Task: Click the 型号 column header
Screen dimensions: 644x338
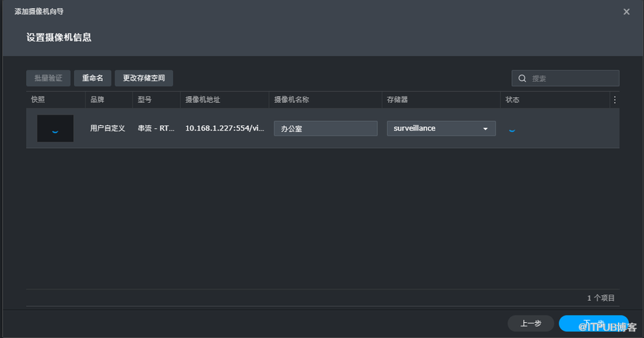Action: [x=145, y=100]
